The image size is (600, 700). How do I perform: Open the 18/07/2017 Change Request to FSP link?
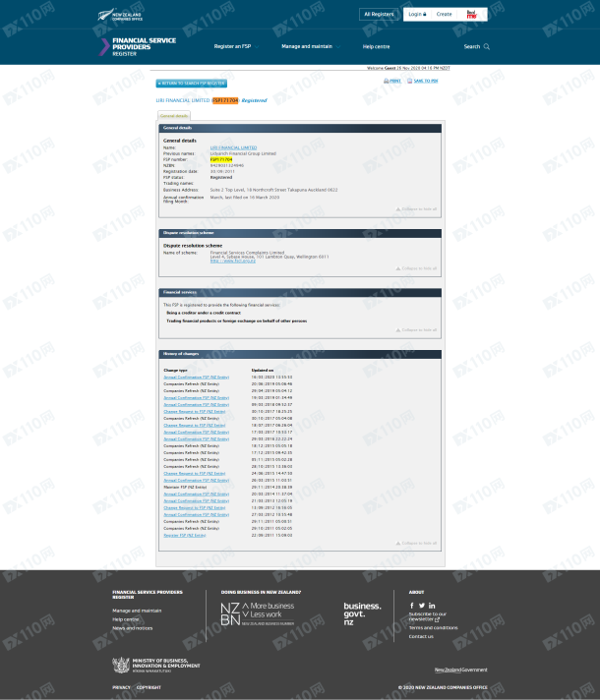(195, 426)
